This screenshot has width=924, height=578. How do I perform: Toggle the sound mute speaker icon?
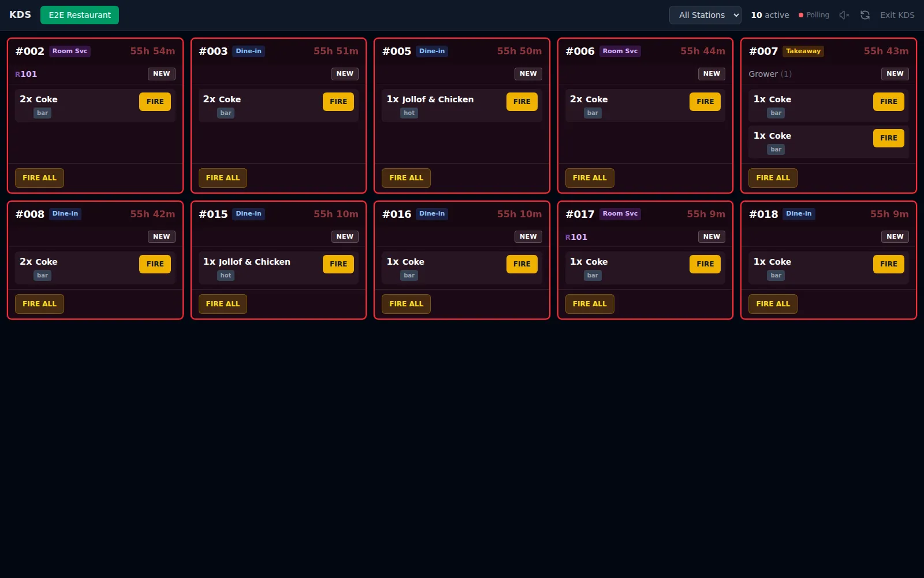[844, 15]
